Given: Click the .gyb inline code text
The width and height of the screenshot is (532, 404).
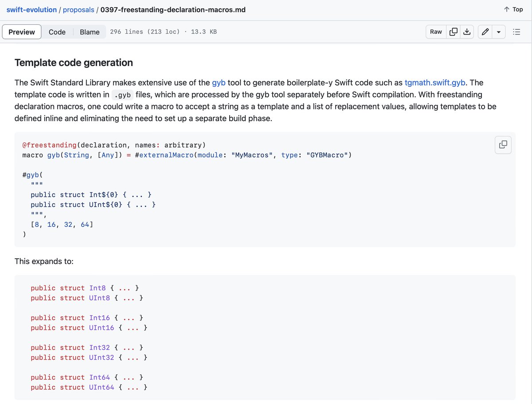Looking at the screenshot, I should [123, 94].
